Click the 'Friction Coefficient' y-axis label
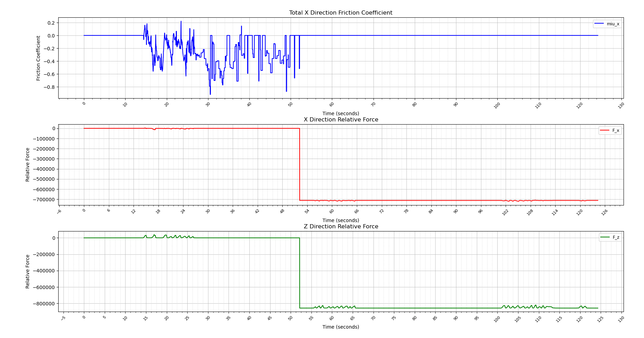 pyautogui.click(x=38, y=58)
